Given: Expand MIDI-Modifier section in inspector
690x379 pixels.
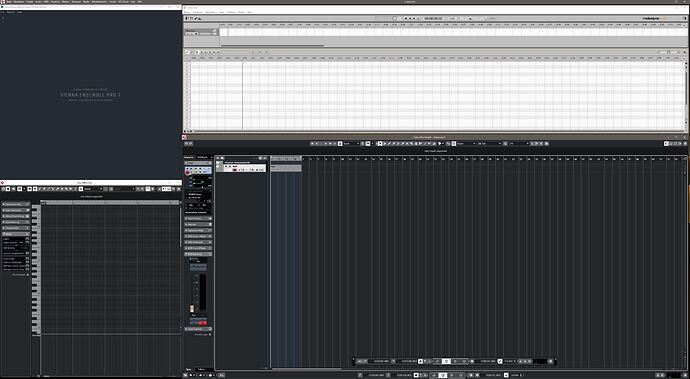Looking at the screenshot, I should 198,242.
